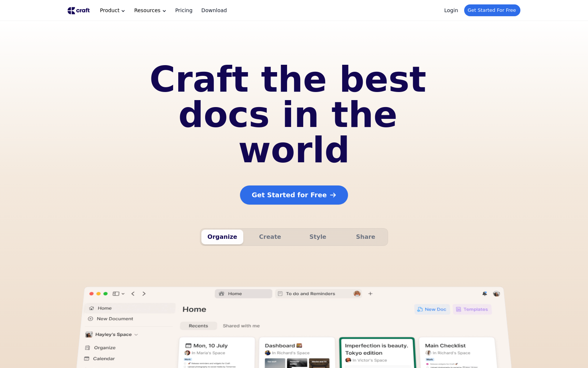Open the Movies and TV thumbnail
Viewport: 588px width, 368px height.
[319, 363]
